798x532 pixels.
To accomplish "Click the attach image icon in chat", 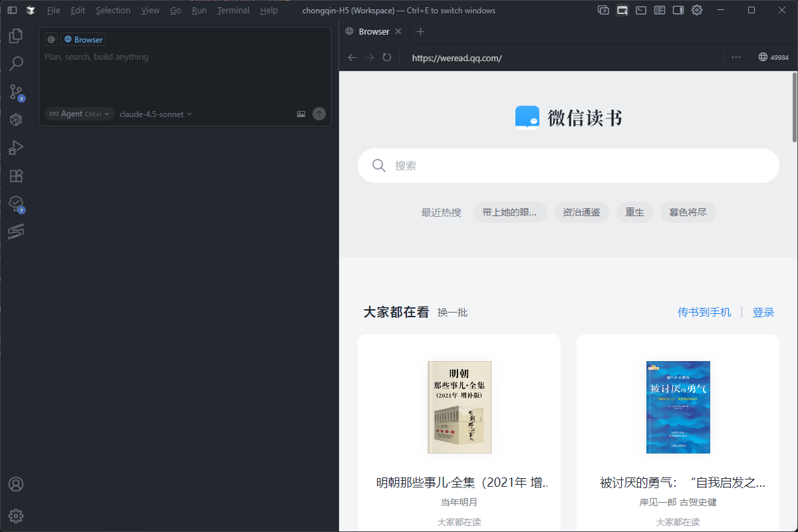I will (x=301, y=114).
